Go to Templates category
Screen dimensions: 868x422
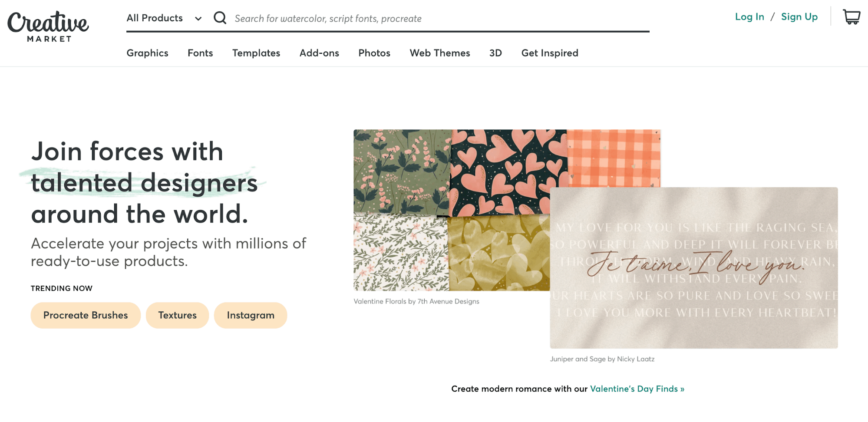click(256, 53)
